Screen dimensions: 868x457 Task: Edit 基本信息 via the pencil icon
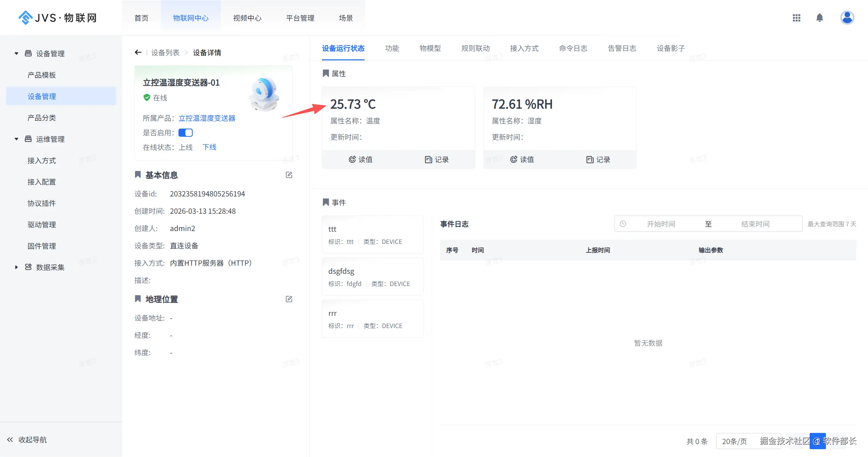pyautogui.click(x=289, y=175)
